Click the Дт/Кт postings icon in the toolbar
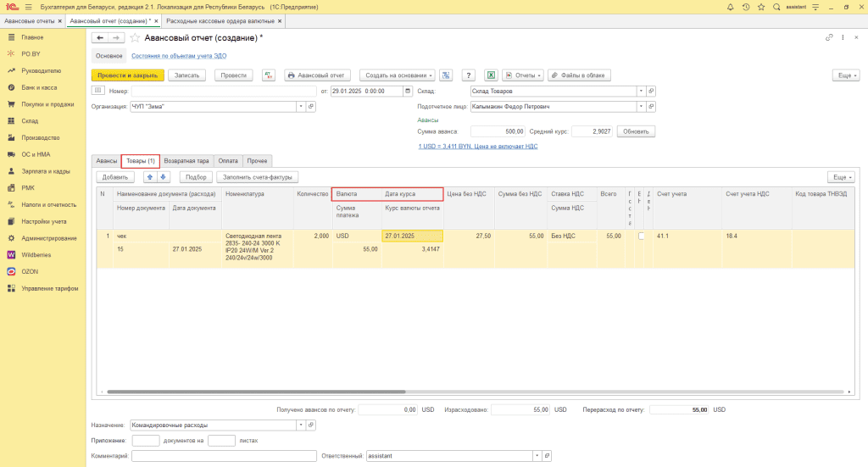Viewport: 868px width, 467px height. click(x=269, y=75)
